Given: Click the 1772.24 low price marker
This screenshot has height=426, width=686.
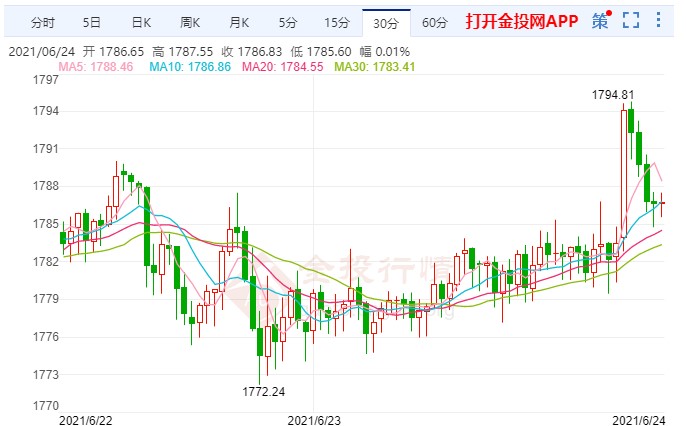Looking at the screenshot, I should [263, 391].
